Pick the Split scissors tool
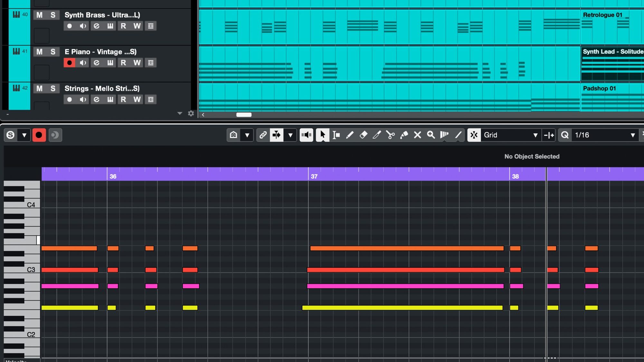 click(x=390, y=135)
